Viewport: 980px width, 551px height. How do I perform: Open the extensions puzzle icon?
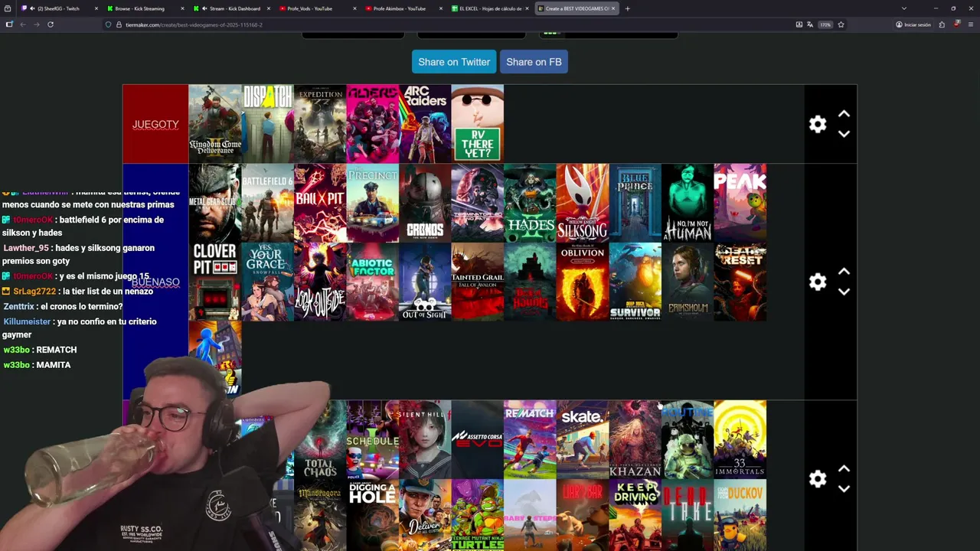(x=942, y=24)
